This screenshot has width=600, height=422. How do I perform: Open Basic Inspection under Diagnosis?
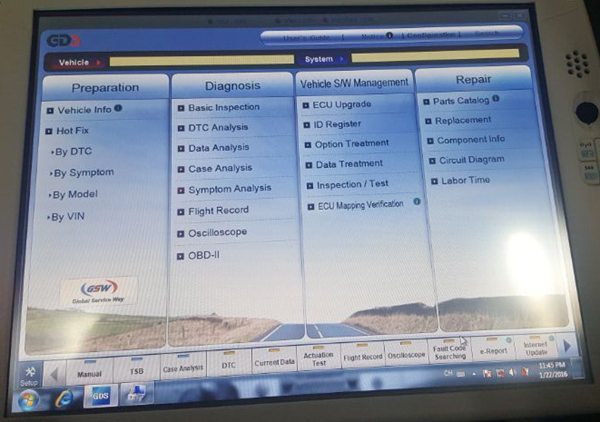tap(223, 108)
